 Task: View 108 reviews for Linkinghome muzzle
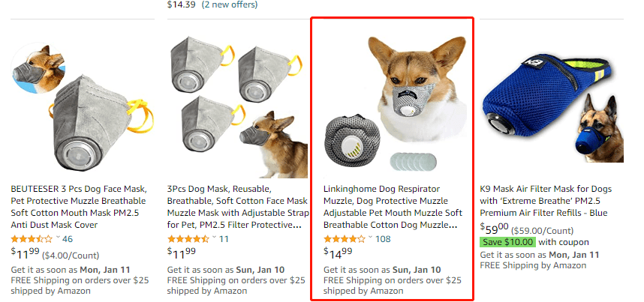coord(383,239)
